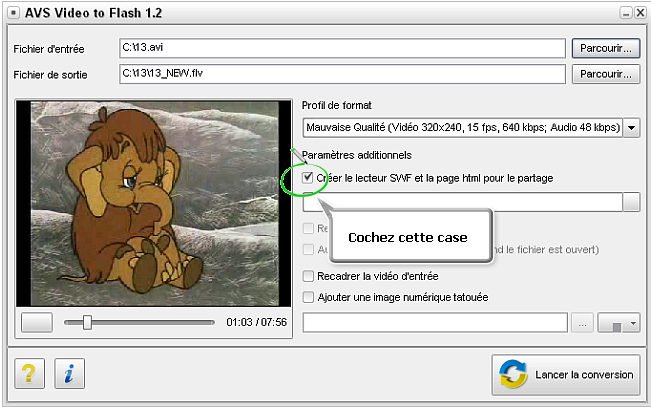This screenshot has height=407, width=651.
Task: Click the watermark image path field
Action: [435, 323]
